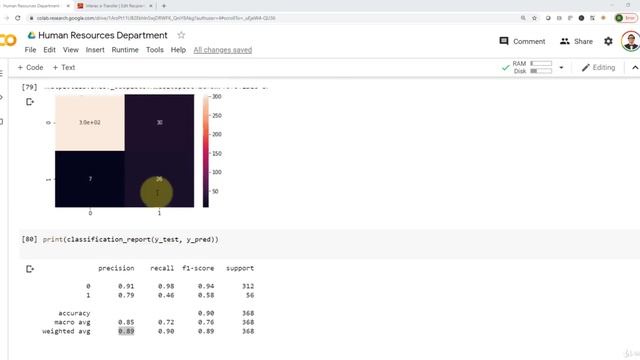This screenshot has height=360, width=640.
Task: Click the heatmap cell showing 3.0e+02
Action: [90, 122]
